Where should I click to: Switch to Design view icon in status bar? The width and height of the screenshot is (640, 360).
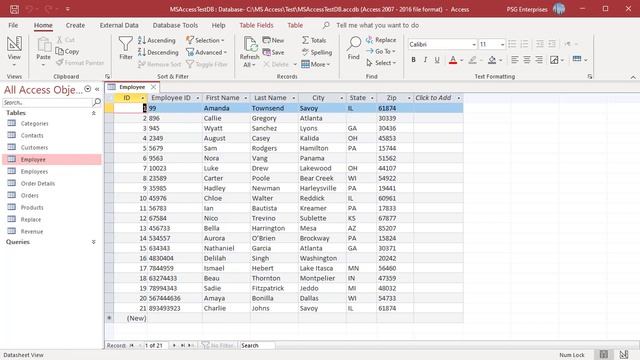[x=624, y=355]
